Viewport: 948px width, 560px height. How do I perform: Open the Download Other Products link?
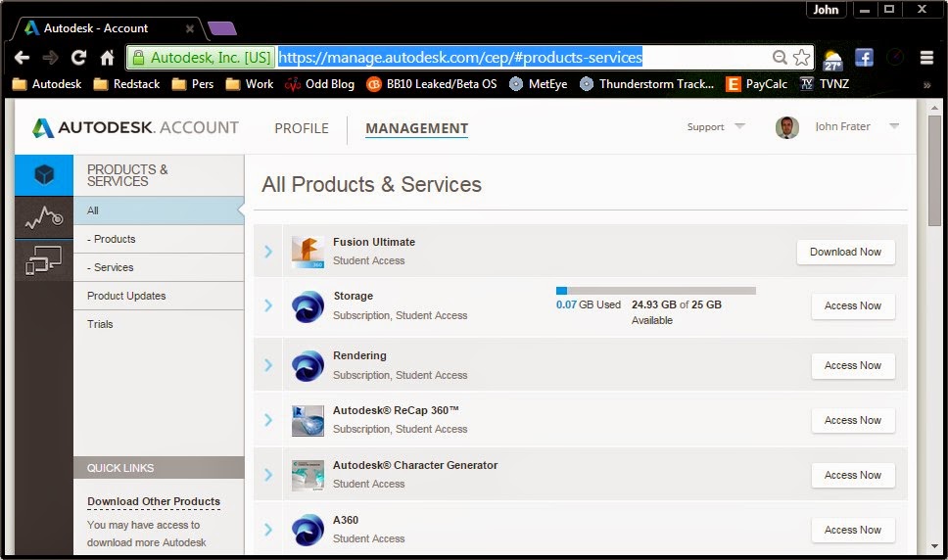click(x=154, y=501)
